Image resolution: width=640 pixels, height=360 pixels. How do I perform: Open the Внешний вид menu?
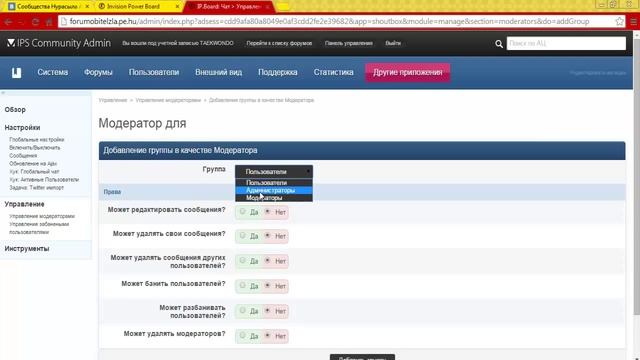(218, 72)
